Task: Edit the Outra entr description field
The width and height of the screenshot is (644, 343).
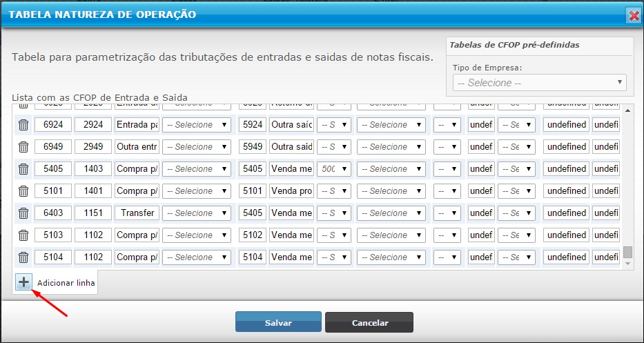Action: 137,146
